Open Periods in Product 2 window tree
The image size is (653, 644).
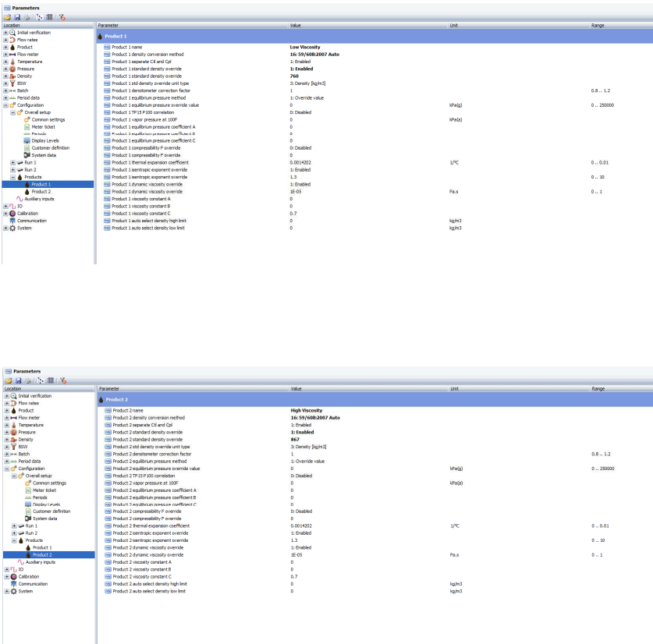40,497
